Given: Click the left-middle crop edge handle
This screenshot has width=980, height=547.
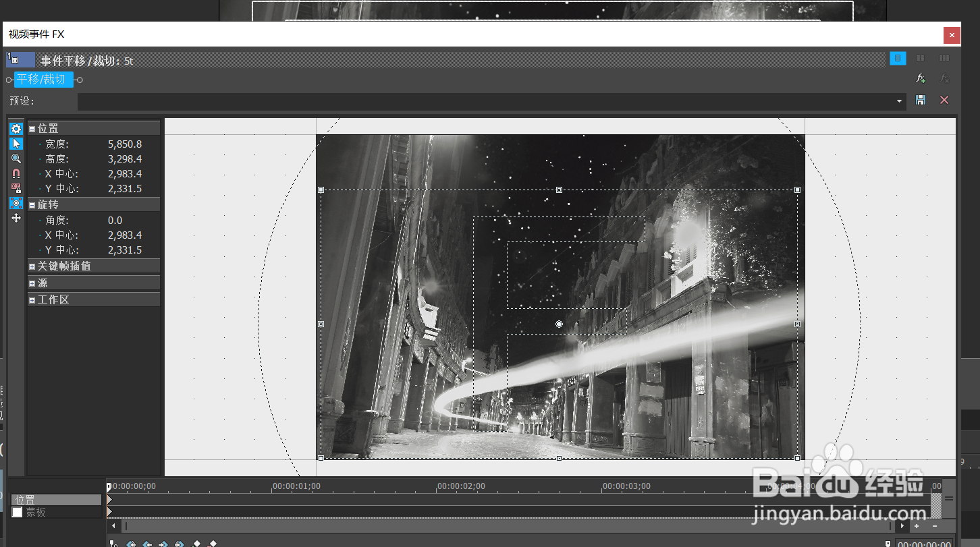Looking at the screenshot, I should pyautogui.click(x=321, y=324).
